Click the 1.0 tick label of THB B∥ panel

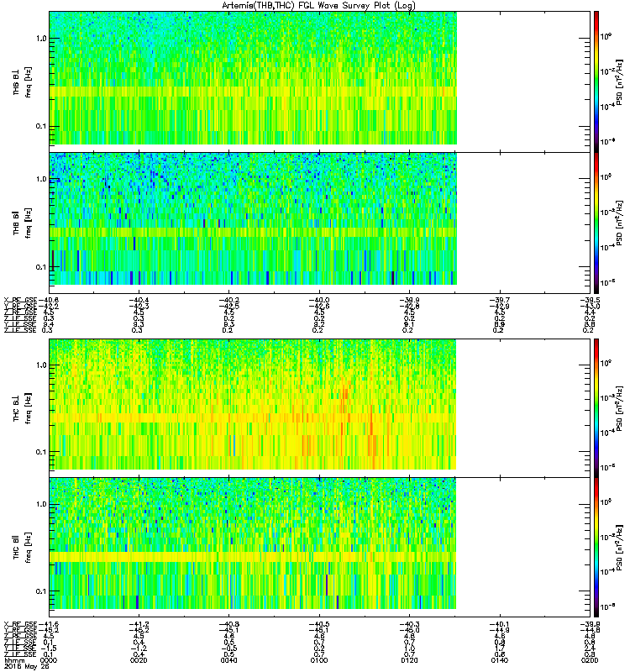click(41, 179)
